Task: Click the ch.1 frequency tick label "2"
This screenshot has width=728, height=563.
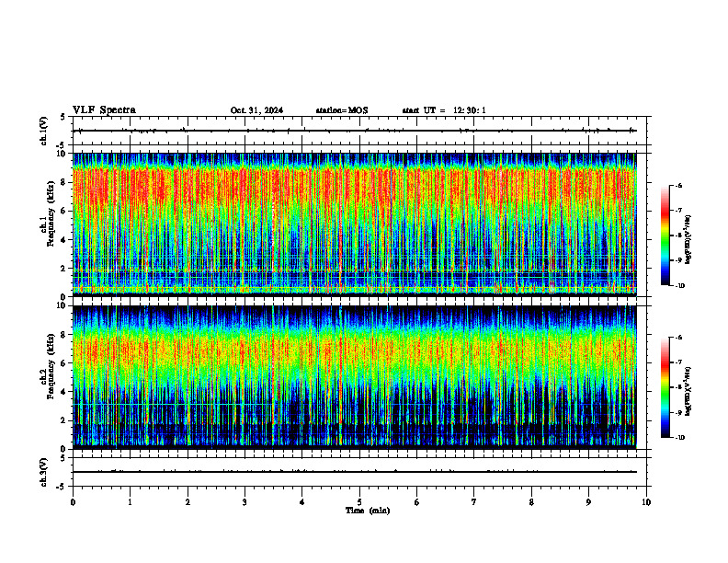Action: pyautogui.click(x=64, y=269)
